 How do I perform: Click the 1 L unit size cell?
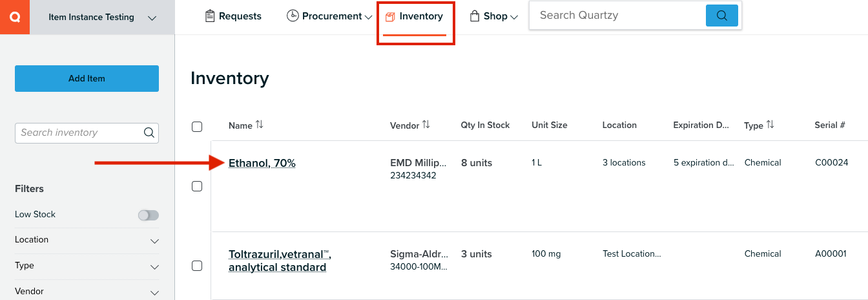click(x=537, y=163)
